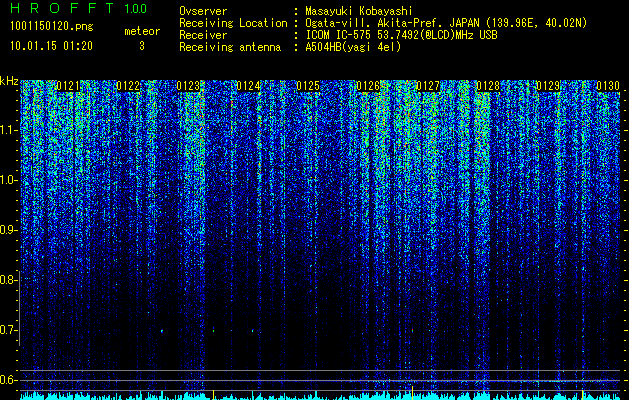Click the Receiver field label
629x400 pixels.
point(203,35)
